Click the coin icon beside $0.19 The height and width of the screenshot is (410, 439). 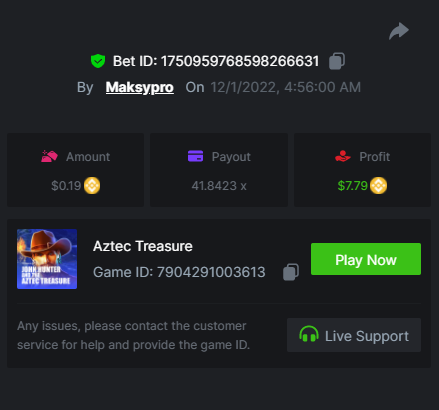click(92, 186)
